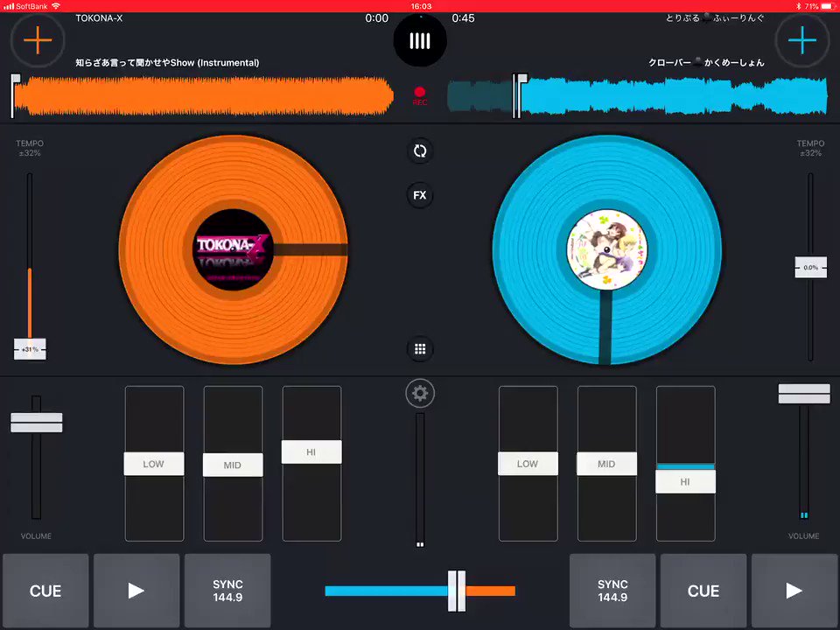Touch the blue turntable platter
Image resolution: width=840 pixels, height=630 pixels.
click(607, 249)
